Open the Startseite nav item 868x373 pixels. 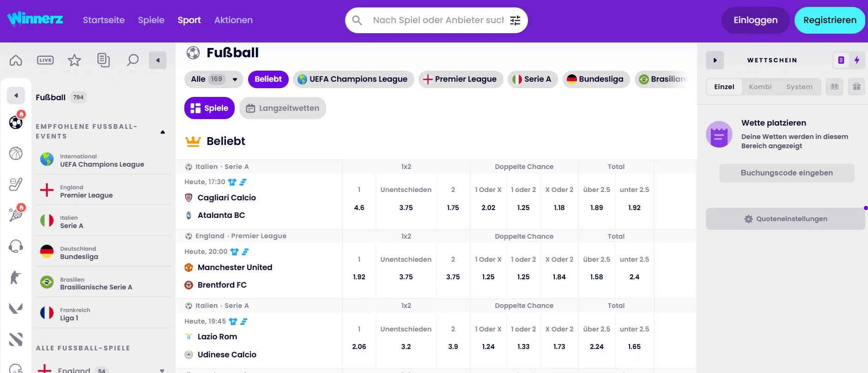click(104, 20)
